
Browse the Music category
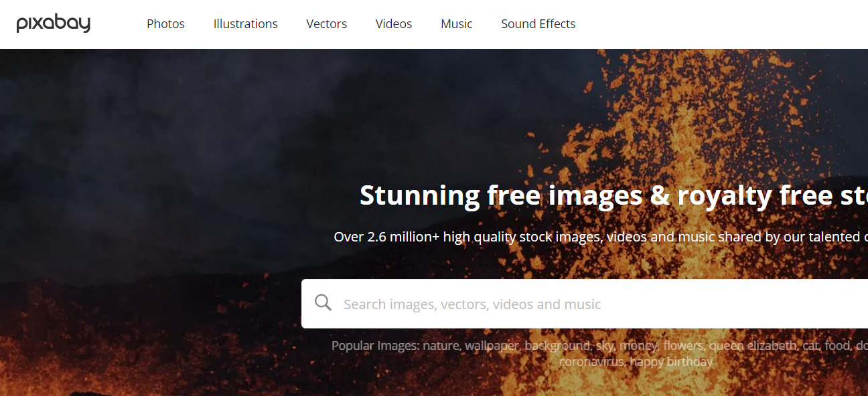pos(456,24)
